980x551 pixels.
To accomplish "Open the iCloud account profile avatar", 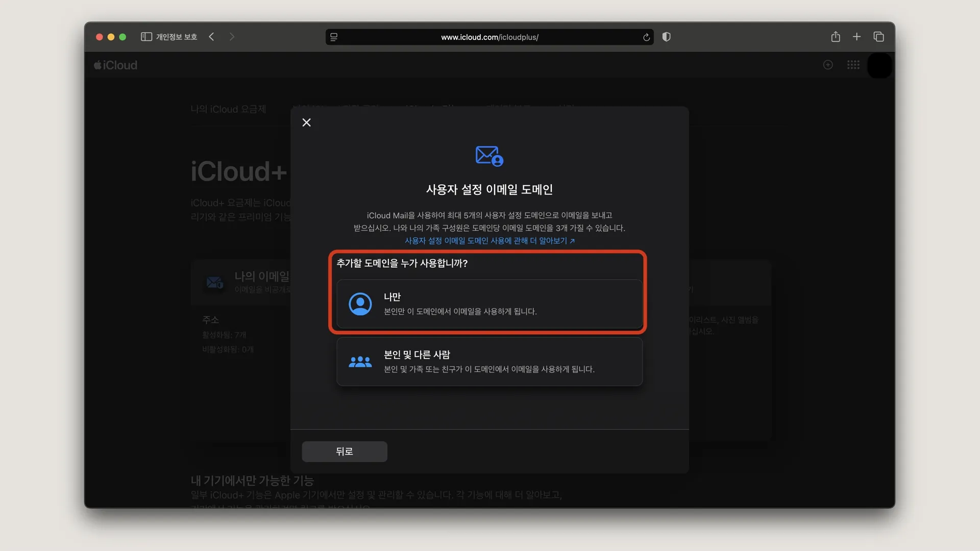I will pyautogui.click(x=879, y=65).
